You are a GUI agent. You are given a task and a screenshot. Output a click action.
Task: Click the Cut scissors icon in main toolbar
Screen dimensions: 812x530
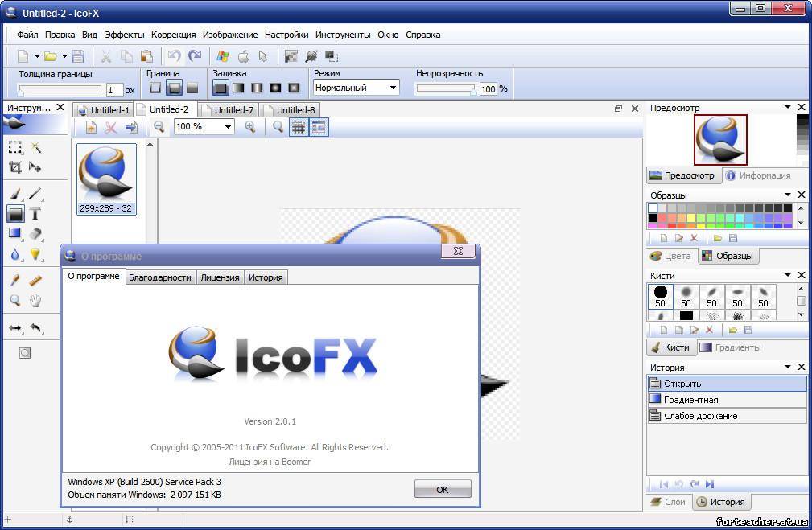pos(105,56)
